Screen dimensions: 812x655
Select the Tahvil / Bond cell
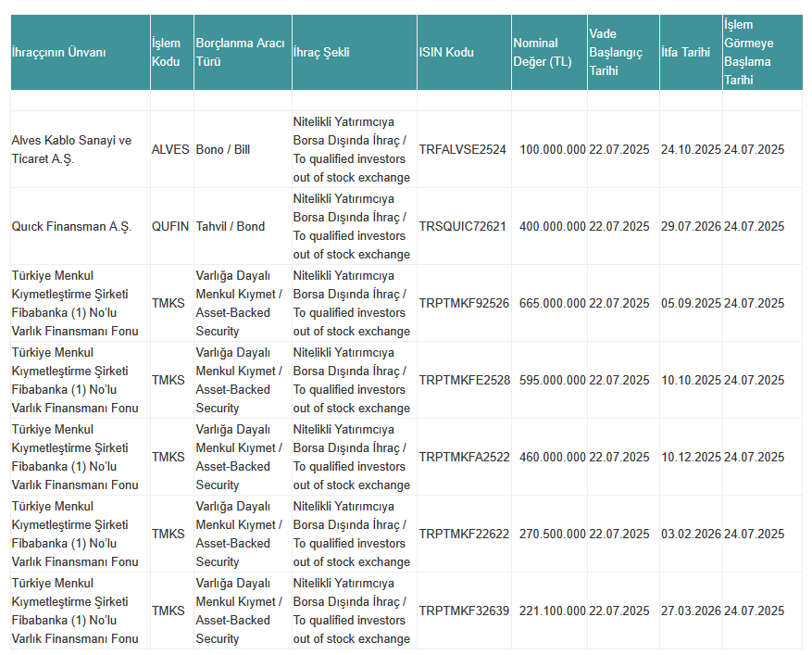coord(243,226)
